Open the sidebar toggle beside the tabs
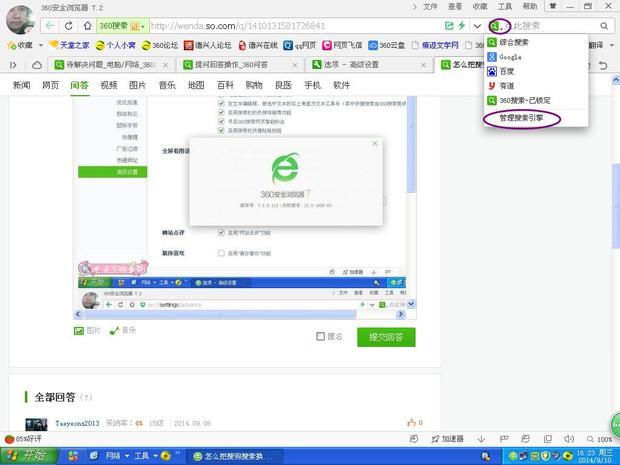Screen dimensions: 620x465 (13, 65)
